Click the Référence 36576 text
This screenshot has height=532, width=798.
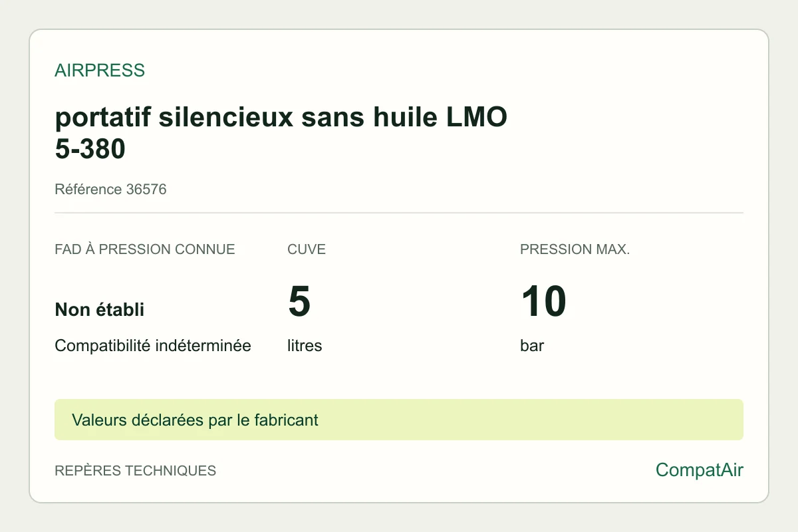110,190
